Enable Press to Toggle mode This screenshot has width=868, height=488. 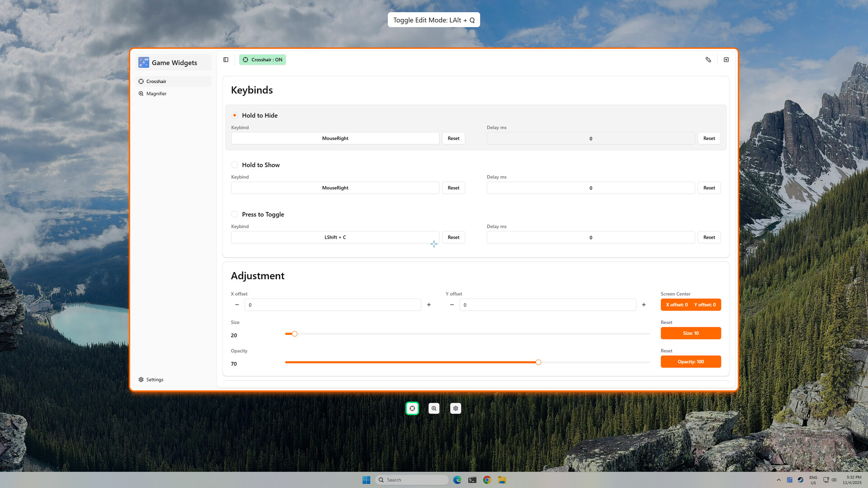[235, 214]
